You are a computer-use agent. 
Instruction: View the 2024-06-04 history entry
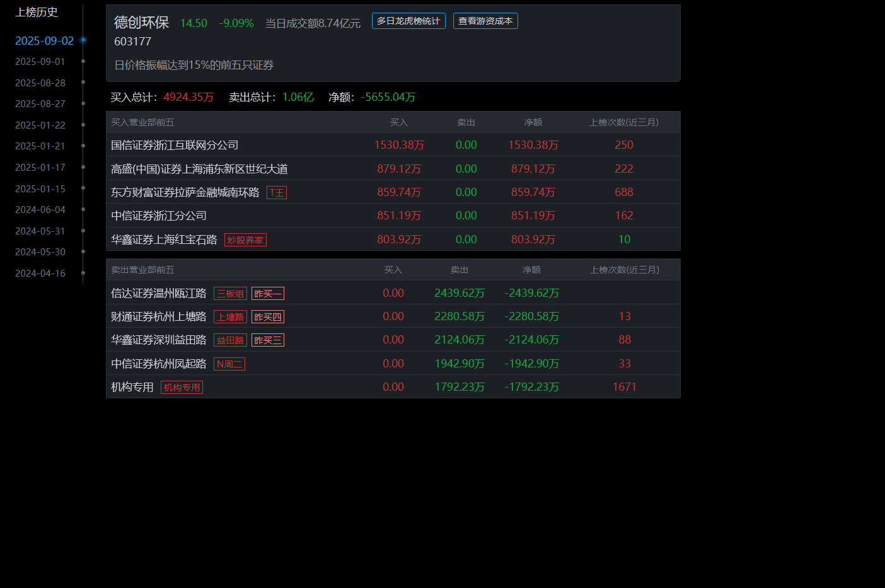pos(40,210)
